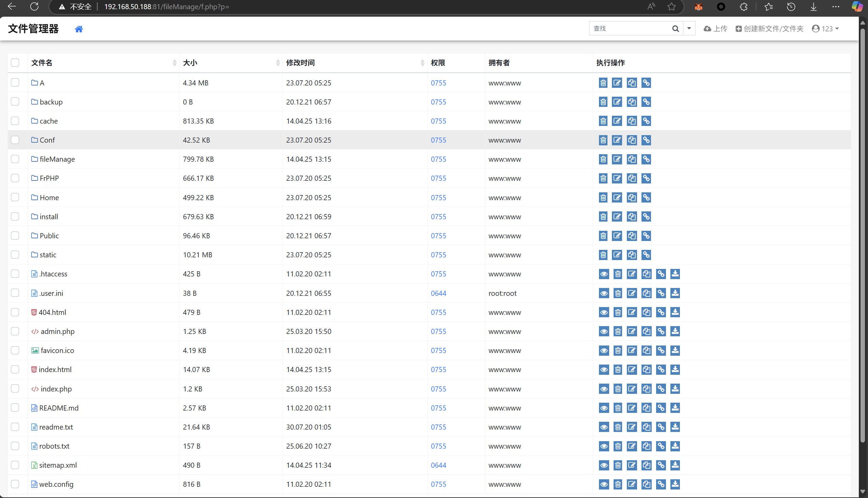Screen dimensions: 868x498
Task: Toggle the select-all checkbox in header
Action: point(15,63)
